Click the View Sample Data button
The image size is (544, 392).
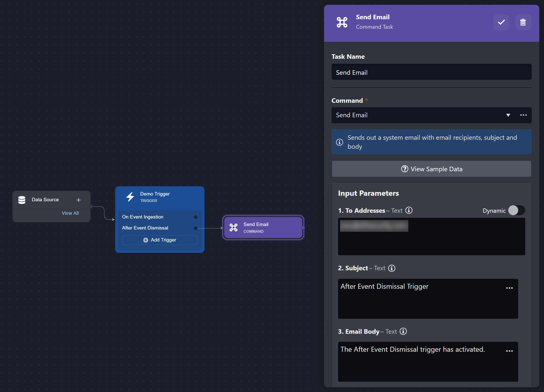pos(431,169)
